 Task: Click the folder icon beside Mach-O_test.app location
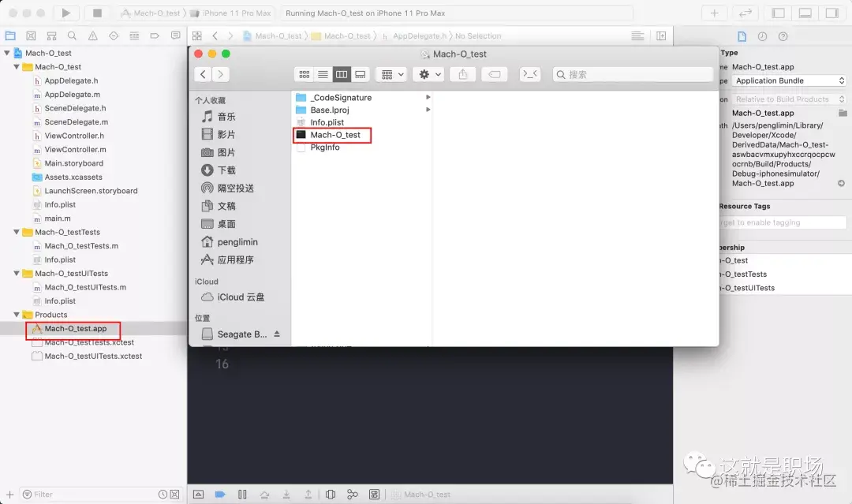pos(843,113)
